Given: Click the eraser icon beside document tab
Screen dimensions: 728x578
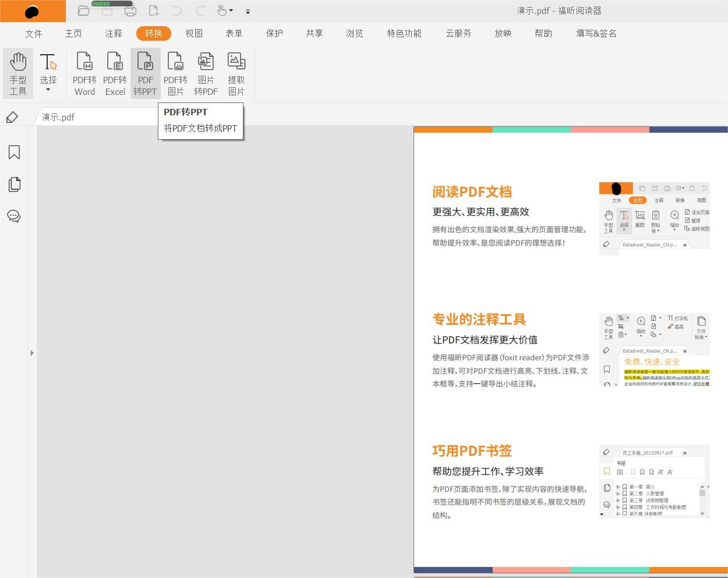Looking at the screenshot, I should [12, 117].
